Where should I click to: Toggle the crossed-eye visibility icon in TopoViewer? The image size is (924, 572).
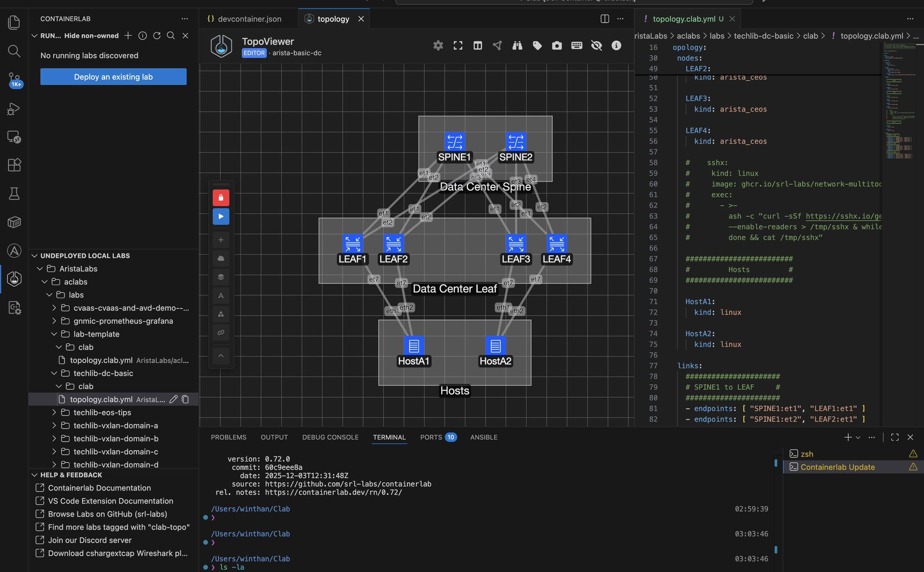596,46
